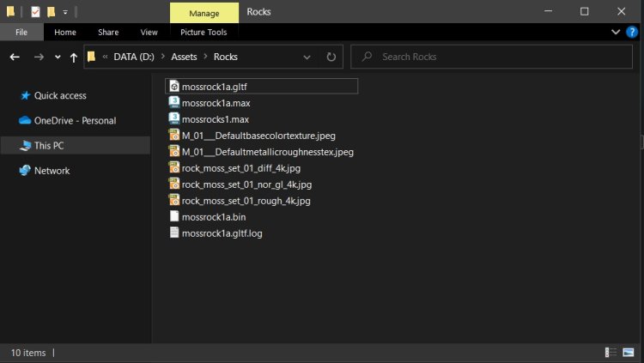644x363 pixels.
Task: Click the Up directory arrow
Action: [73, 57]
